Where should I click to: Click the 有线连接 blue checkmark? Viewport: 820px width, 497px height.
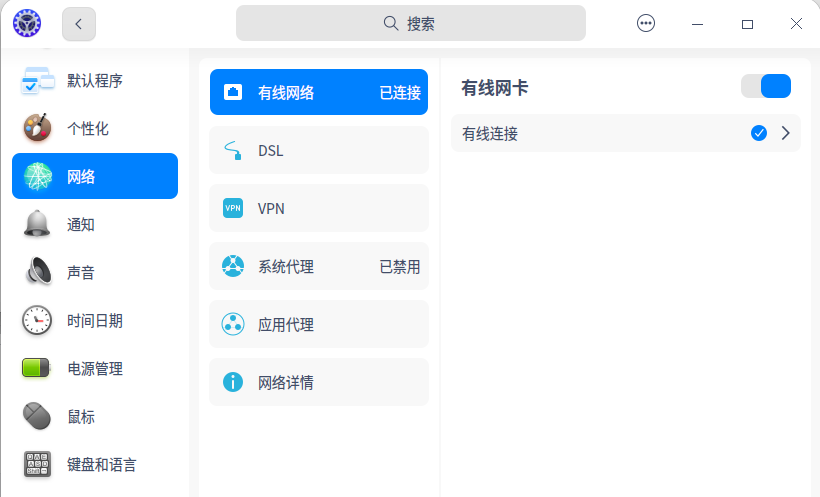(x=759, y=133)
